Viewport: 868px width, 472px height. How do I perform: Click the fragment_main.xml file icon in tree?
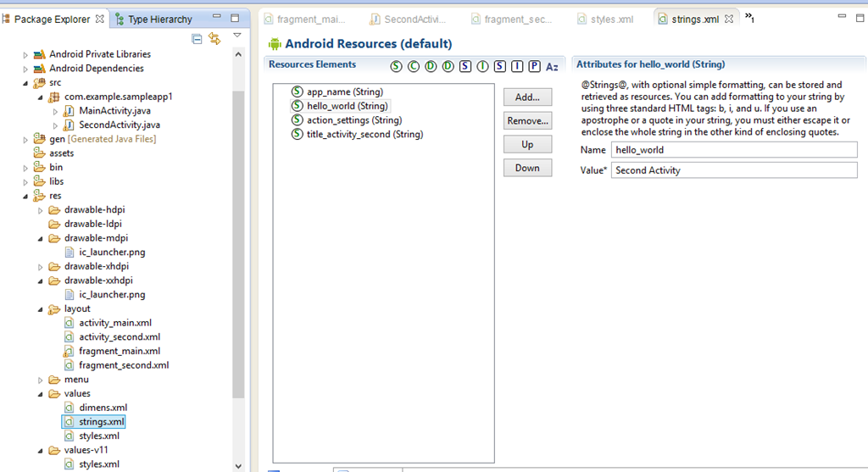pyautogui.click(x=69, y=352)
